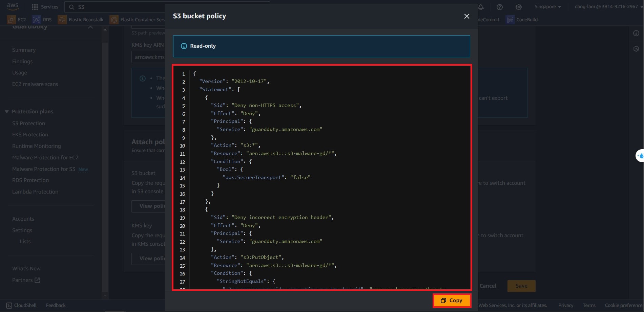The width and height of the screenshot is (644, 312).
Task: Go to Findings in sidebar
Action: click(22, 61)
